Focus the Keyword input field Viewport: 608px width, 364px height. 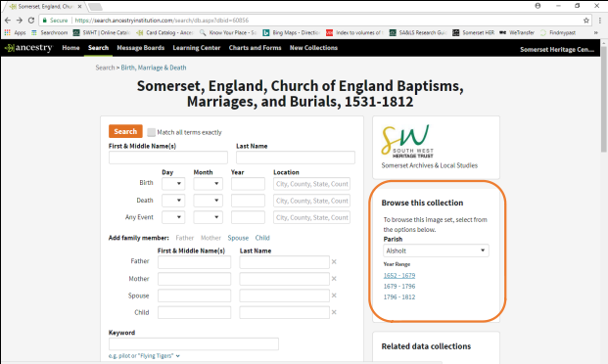194,343
